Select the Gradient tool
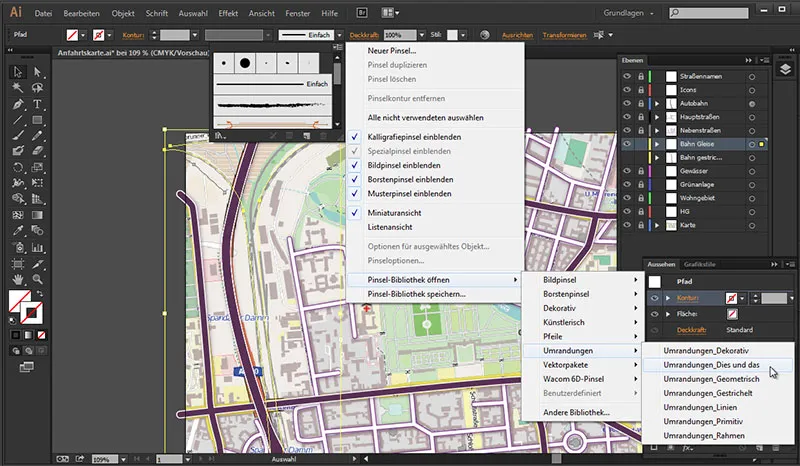The height and width of the screenshot is (466, 800). (x=37, y=215)
